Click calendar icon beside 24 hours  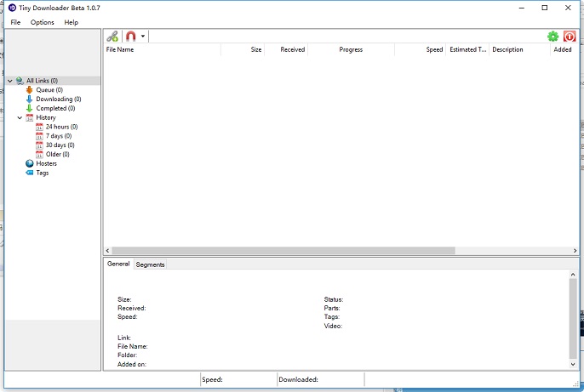39,127
